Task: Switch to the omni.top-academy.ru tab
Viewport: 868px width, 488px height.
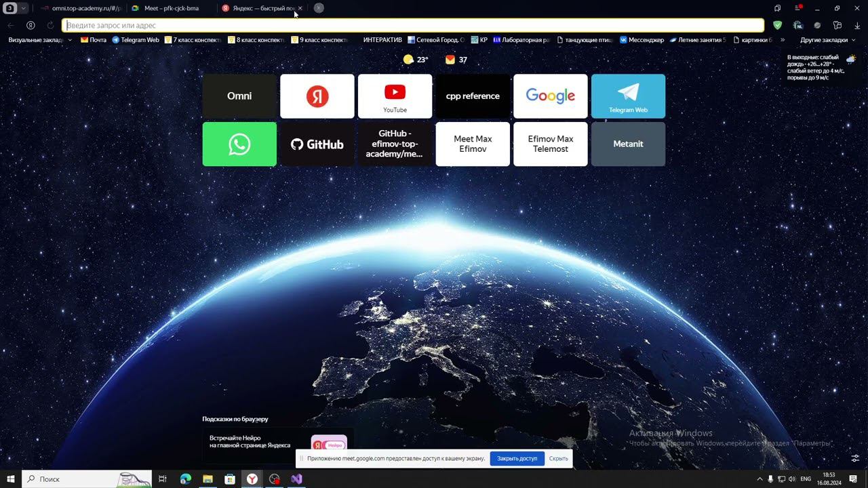Action: (x=81, y=8)
